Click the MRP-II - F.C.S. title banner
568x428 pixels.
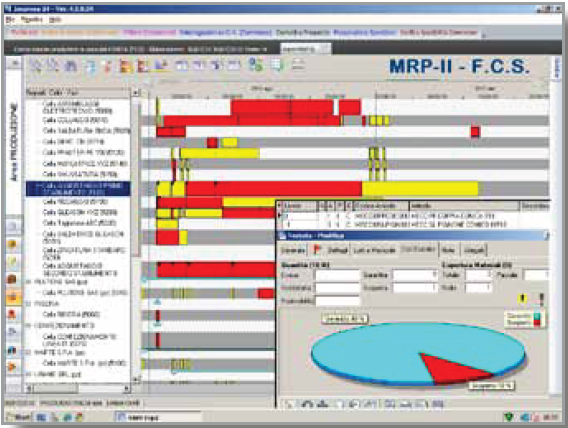459,67
